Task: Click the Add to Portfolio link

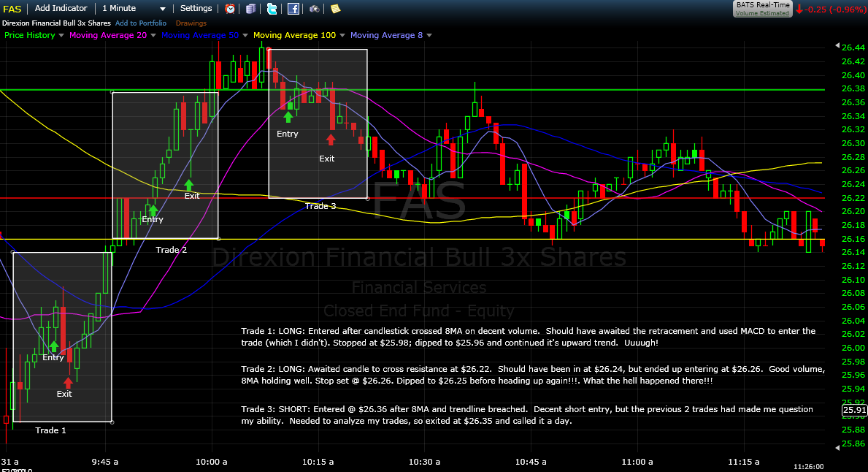Action: [141, 23]
